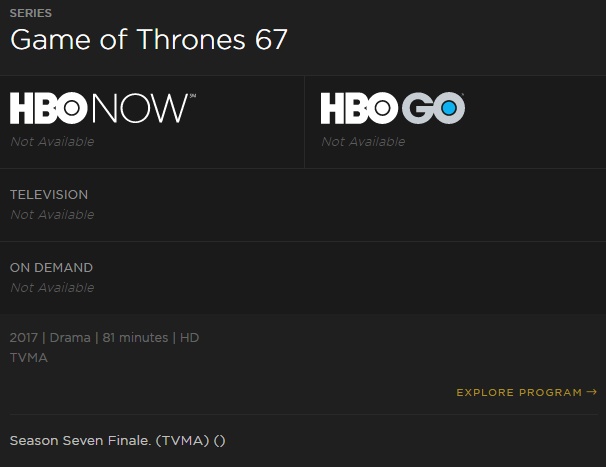Select the SERIES label above the title
Image resolution: width=606 pixels, height=467 pixels.
pyautogui.click(x=31, y=13)
